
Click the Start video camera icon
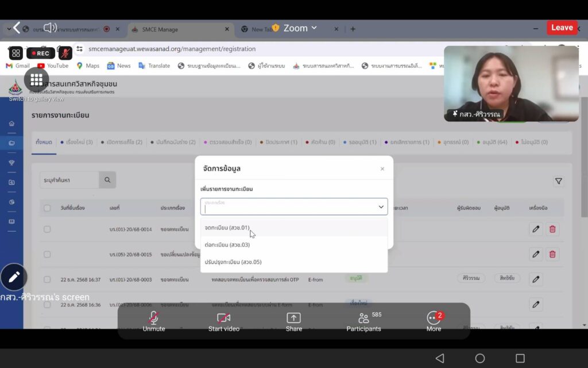click(223, 318)
